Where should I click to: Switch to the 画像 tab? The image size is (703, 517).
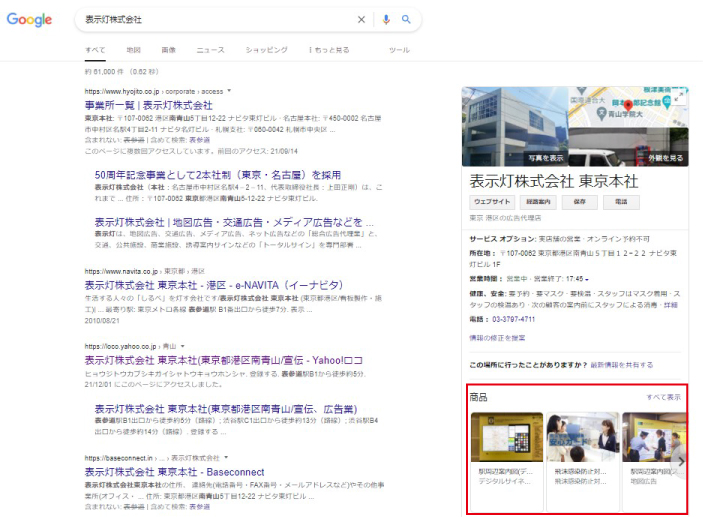click(169, 50)
